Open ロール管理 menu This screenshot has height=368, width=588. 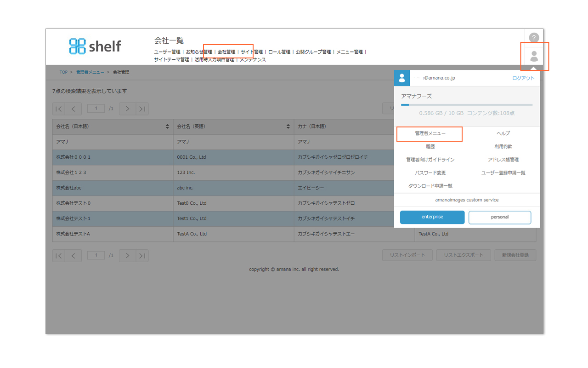pyautogui.click(x=279, y=52)
